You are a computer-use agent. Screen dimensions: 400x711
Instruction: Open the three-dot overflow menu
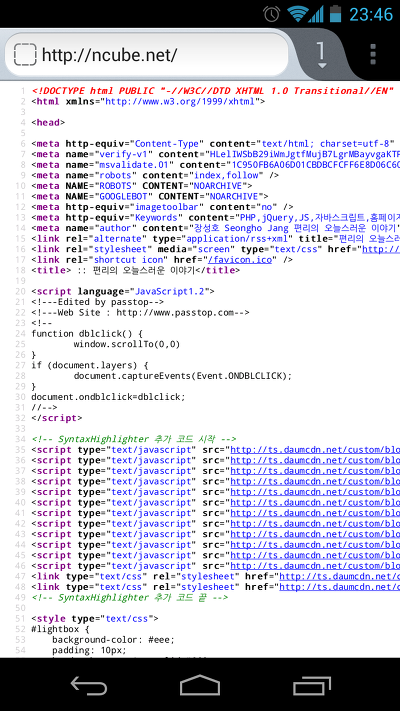(x=373, y=54)
